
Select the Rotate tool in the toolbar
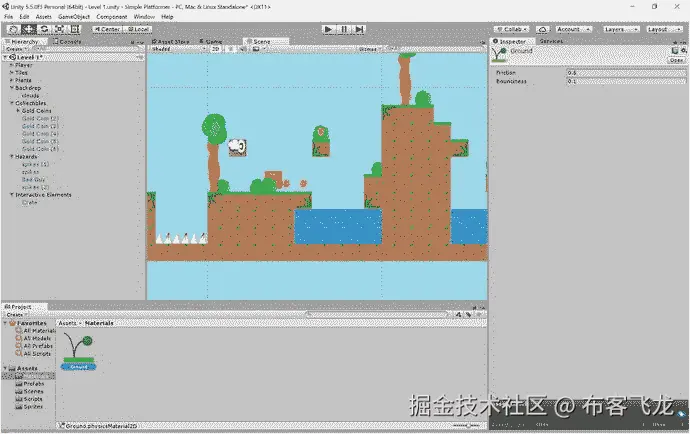[44, 29]
